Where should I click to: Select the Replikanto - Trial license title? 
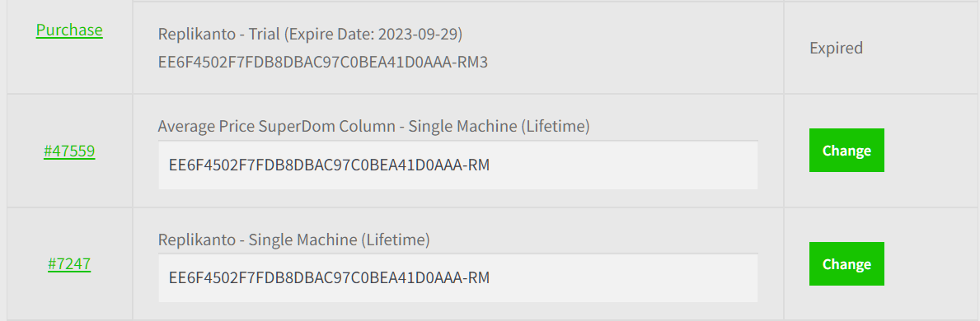[x=310, y=34]
